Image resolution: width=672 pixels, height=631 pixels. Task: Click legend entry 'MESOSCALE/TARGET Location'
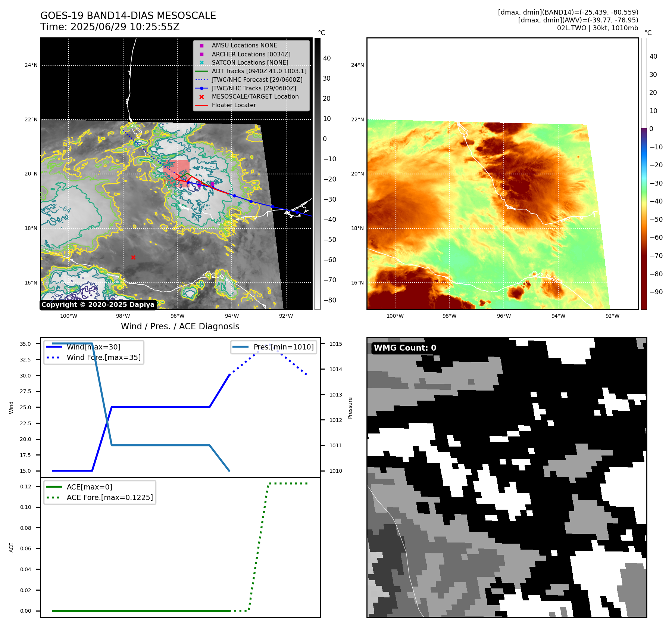(x=255, y=96)
